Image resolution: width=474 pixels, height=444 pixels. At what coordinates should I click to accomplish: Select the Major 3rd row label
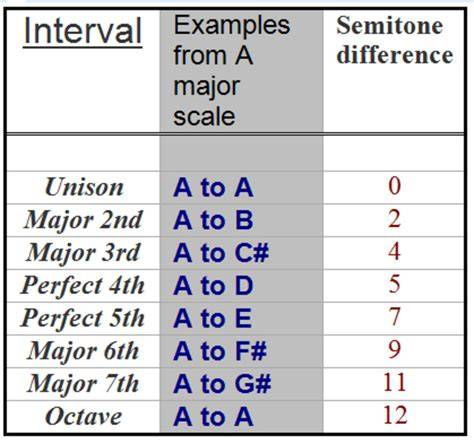click(x=83, y=253)
